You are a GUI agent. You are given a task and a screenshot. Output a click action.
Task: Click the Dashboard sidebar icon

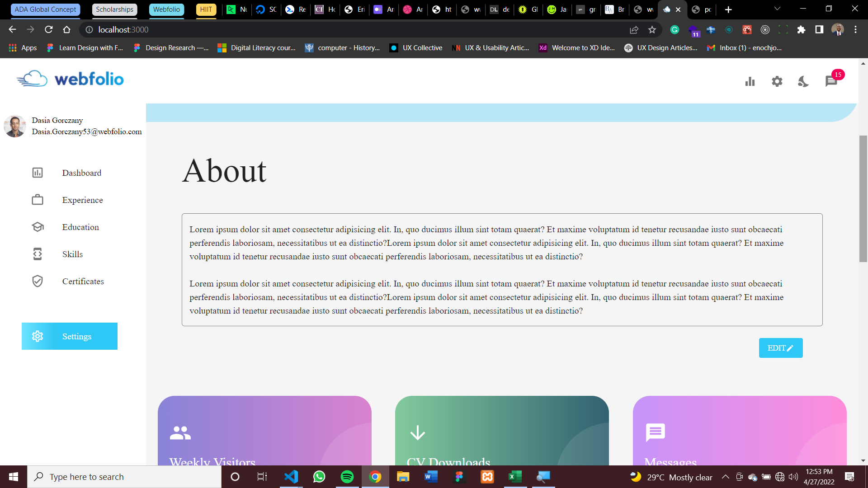(38, 173)
